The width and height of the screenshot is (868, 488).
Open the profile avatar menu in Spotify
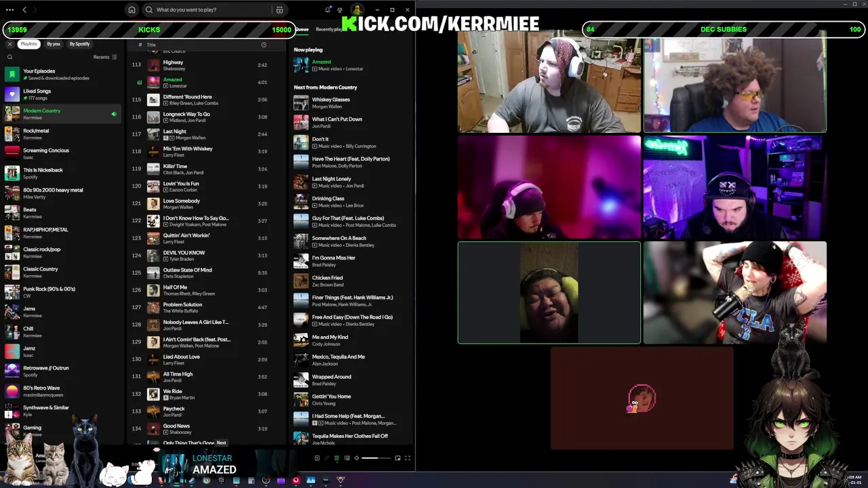coord(356,9)
